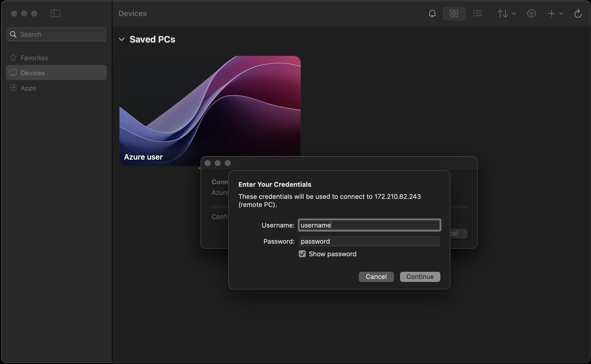Switch to list view layout
This screenshot has height=364, width=591.
(477, 14)
